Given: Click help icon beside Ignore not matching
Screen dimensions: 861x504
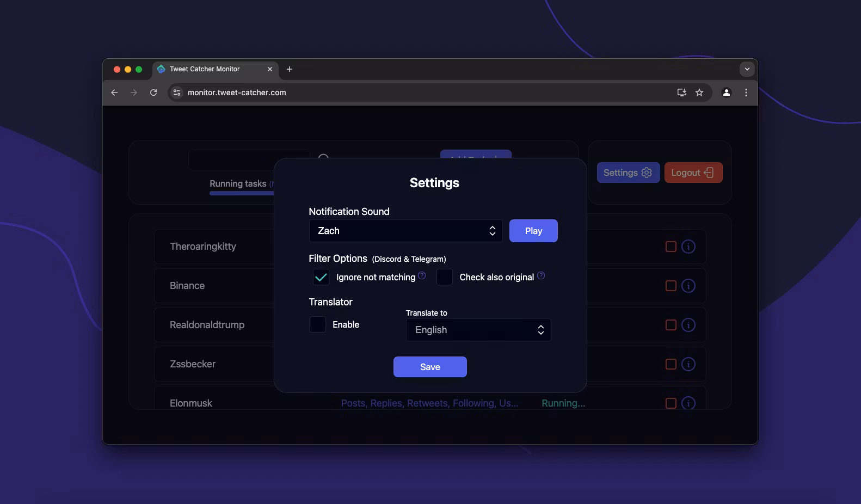Looking at the screenshot, I should tap(422, 275).
